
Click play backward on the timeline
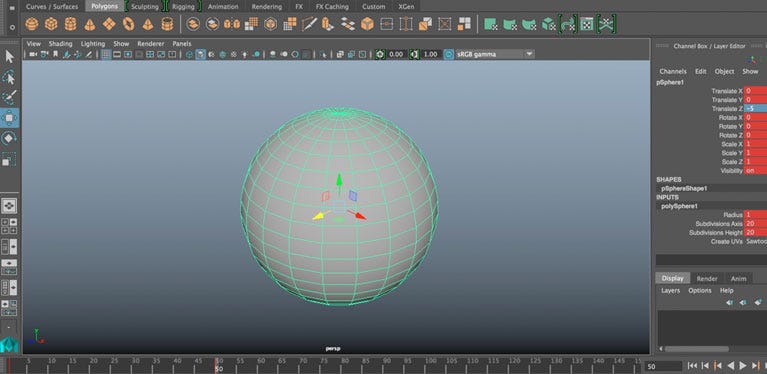pos(731,365)
